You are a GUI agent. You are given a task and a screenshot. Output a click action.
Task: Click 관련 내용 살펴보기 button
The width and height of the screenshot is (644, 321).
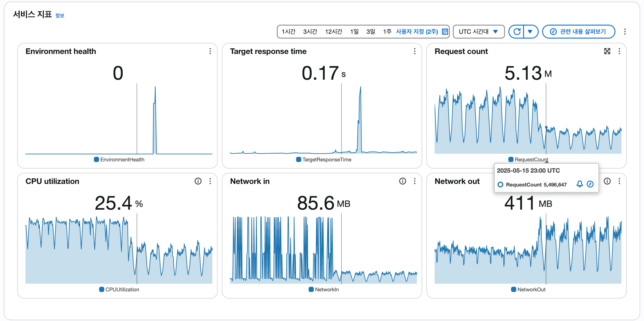[x=578, y=32]
